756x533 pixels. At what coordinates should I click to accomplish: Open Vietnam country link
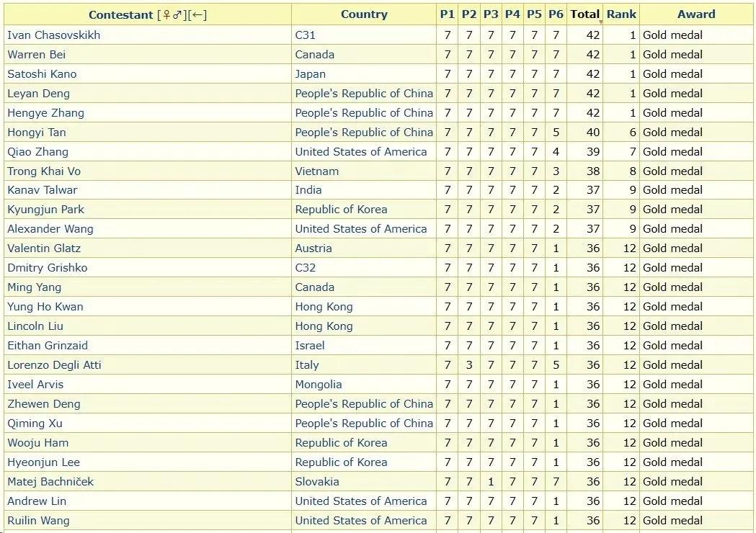pyautogui.click(x=317, y=171)
